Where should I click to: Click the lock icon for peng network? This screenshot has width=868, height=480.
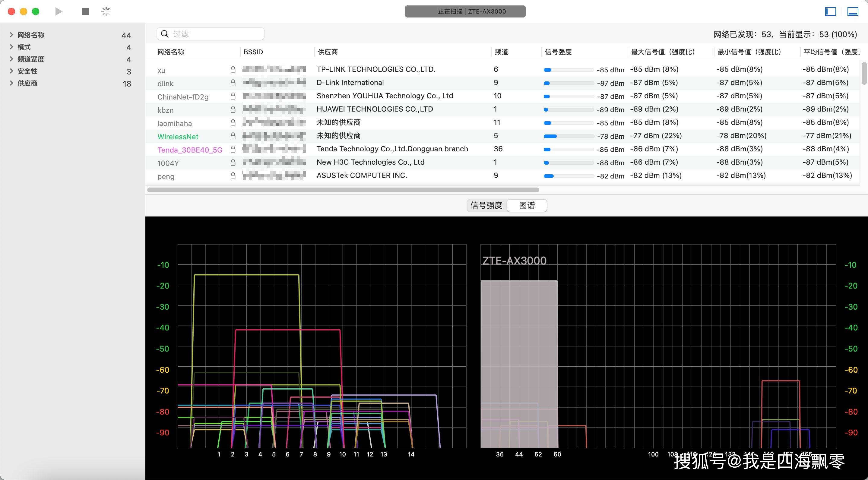tap(233, 176)
